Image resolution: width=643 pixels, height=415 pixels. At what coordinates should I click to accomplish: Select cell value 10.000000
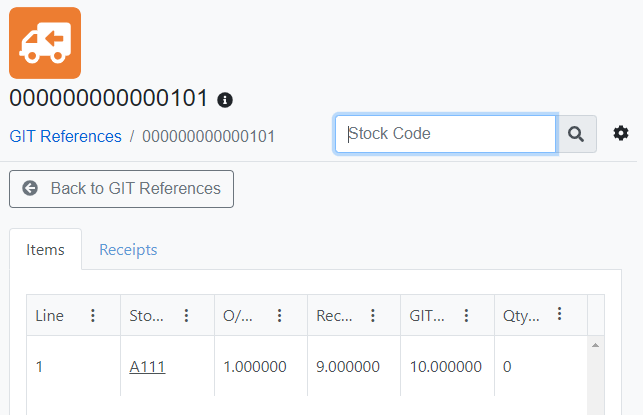click(x=446, y=367)
